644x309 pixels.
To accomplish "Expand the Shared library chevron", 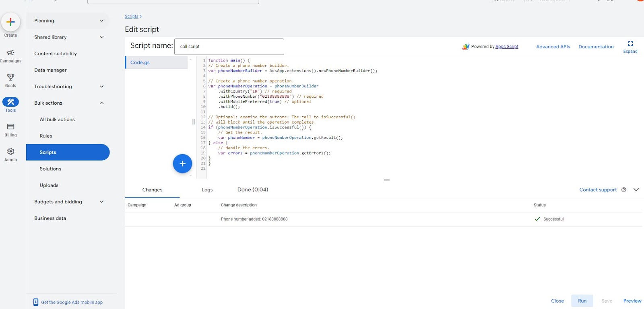I will pos(101,37).
